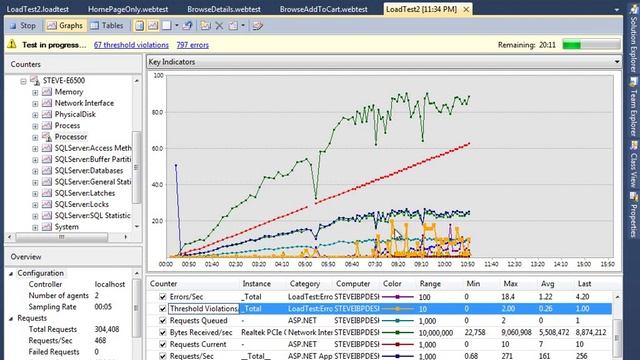Click the undo/refresh arrow toolbar icon
This screenshot has height=360, width=640.
[187, 26]
